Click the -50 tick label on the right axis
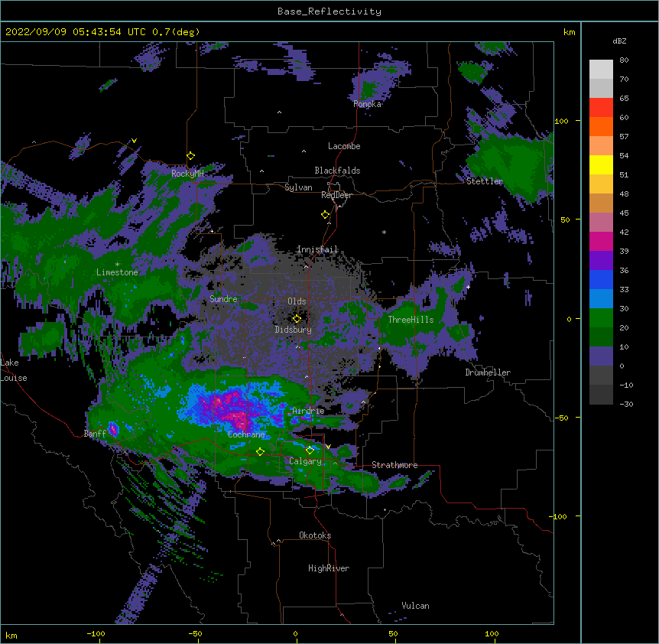The width and height of the screenshot is (659, 644). pyautogui.click(x=561, y=418)
